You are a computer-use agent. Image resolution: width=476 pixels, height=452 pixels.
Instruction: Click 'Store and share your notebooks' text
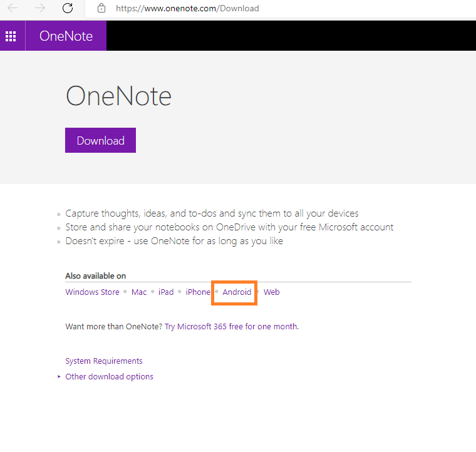(229, 227)
